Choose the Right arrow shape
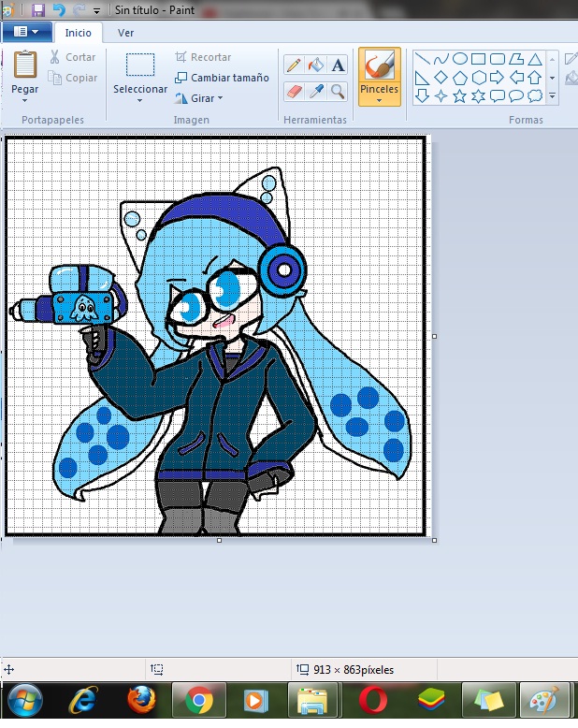This screenshot has height=728, width=578. pos(498,77)
